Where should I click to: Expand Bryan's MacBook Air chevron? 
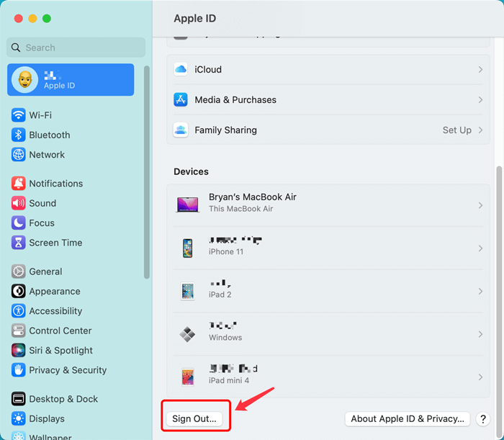tap(480, 205)
